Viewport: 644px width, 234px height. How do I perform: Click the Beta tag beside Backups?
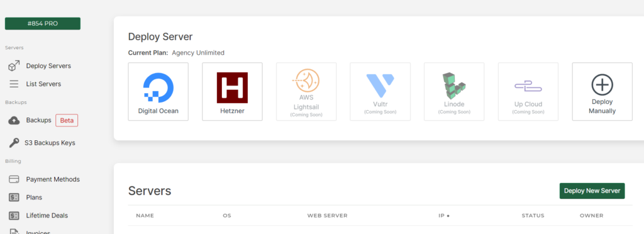(x=67, y=120)
